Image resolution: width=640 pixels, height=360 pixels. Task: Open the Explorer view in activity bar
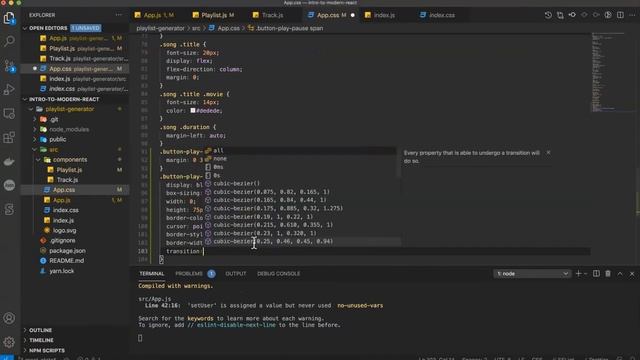(9, 18)
